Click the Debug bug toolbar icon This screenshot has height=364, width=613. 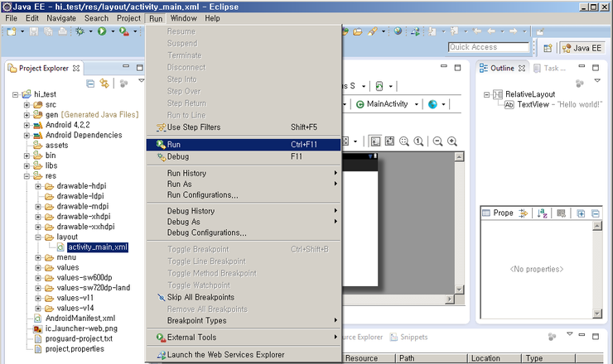tap(80, 31)
